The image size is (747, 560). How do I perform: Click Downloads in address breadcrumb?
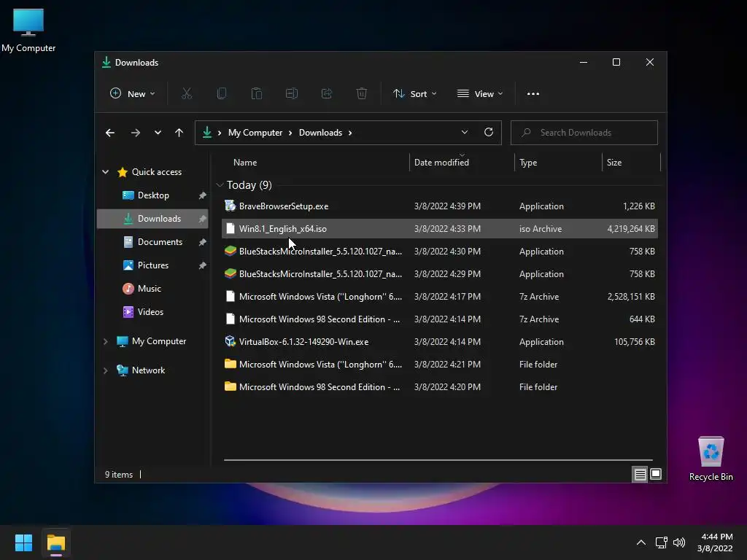[321, 133]
